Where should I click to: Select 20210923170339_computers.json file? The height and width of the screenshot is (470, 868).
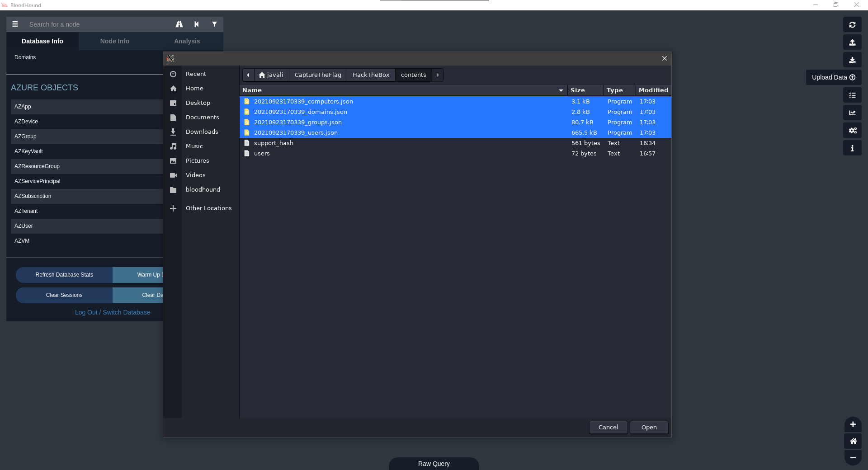455,102
